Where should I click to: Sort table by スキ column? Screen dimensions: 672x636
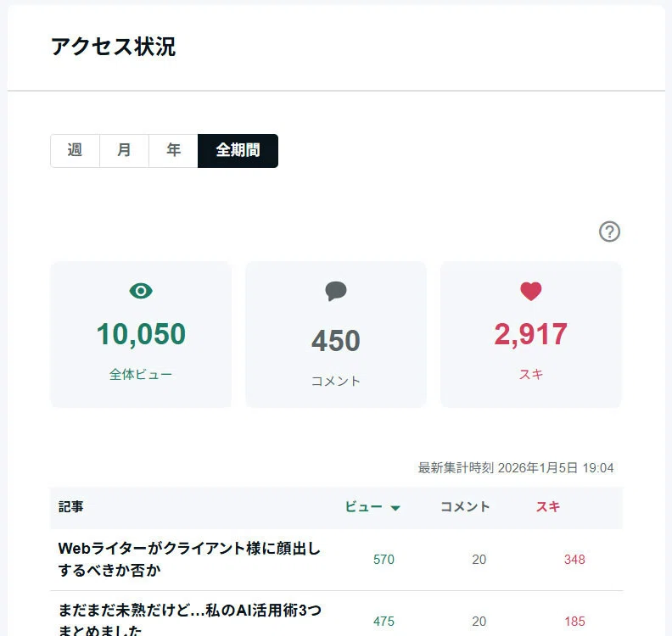pyautogui.click(x=548, y=507)
